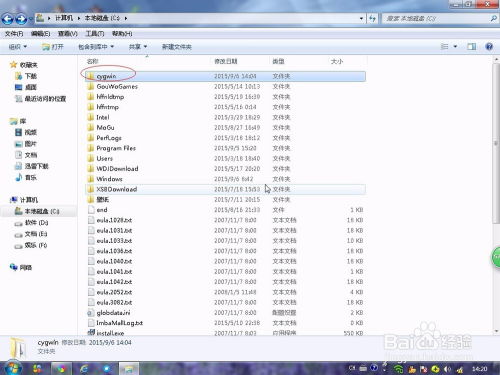Open the File Explorer taskbar button
The width and height of the screenshot is (500, 375).
point(129,369)
